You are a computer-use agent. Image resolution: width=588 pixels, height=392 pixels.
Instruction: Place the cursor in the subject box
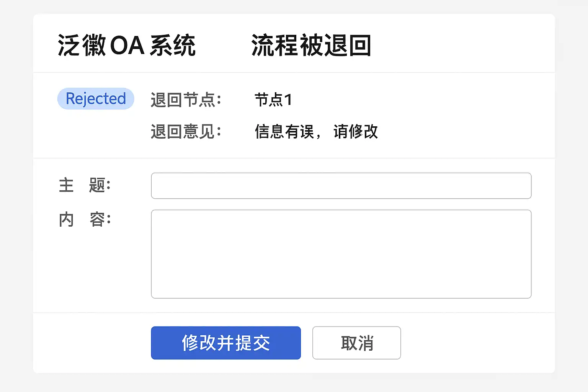coord(341,186)
